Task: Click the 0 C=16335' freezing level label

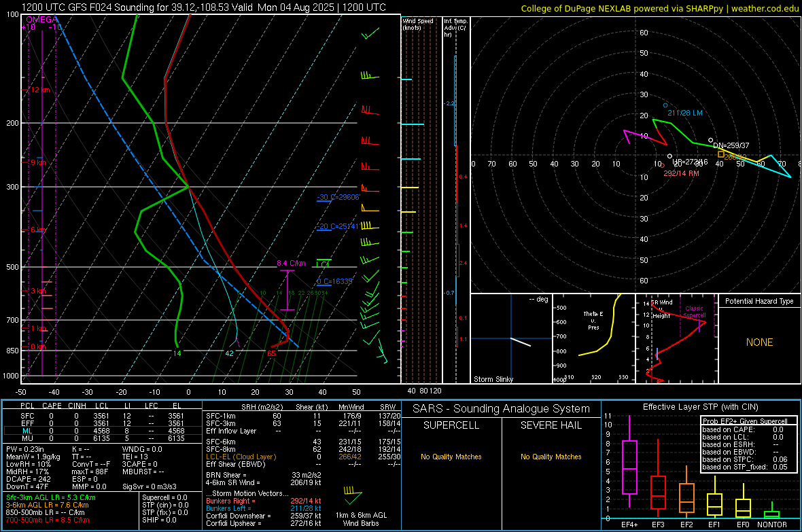Action: coord(334,281)
